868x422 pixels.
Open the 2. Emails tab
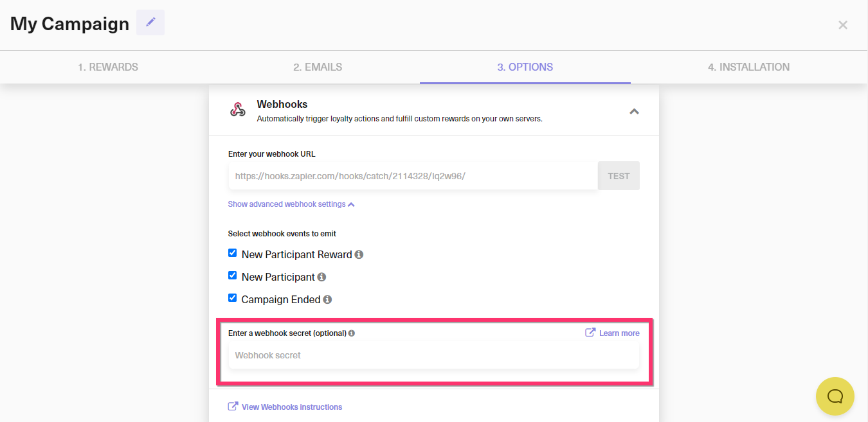coord(318,67)
